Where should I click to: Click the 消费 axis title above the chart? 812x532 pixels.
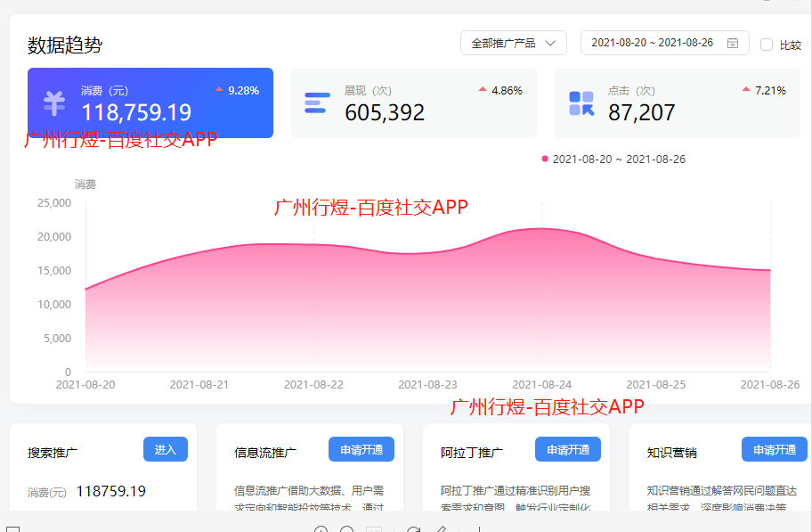pos(85,184)
